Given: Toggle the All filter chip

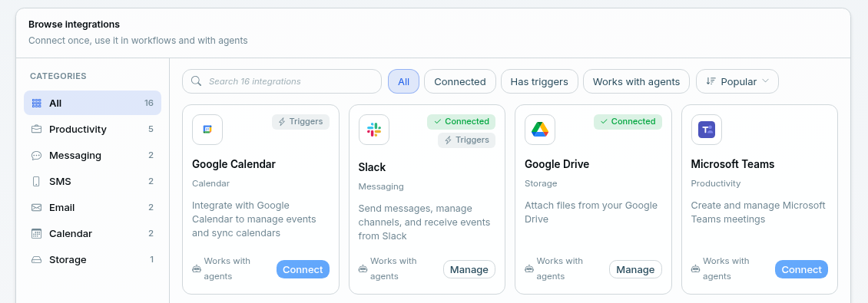Looking at the screenshot, I should tap(403, 81).
